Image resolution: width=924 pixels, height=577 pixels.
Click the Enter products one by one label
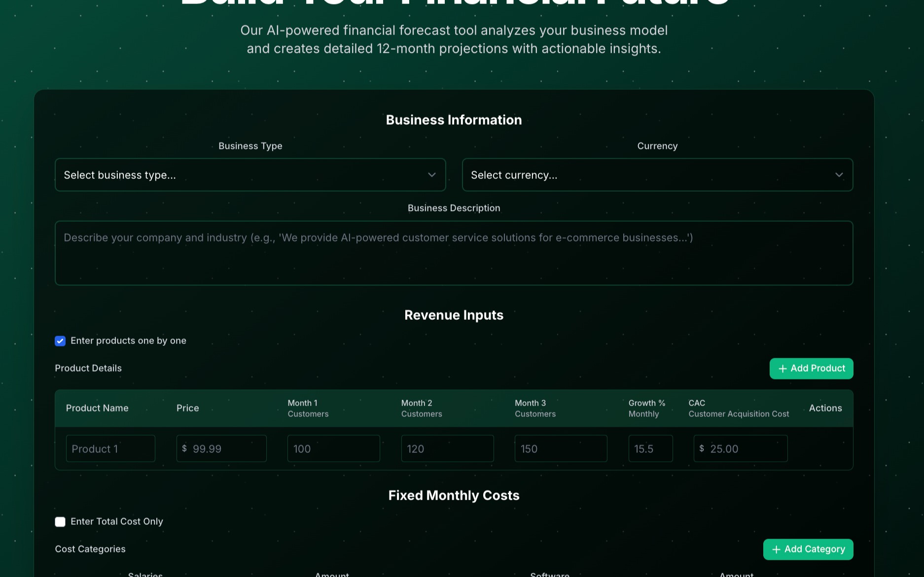[x=128, y=340]
